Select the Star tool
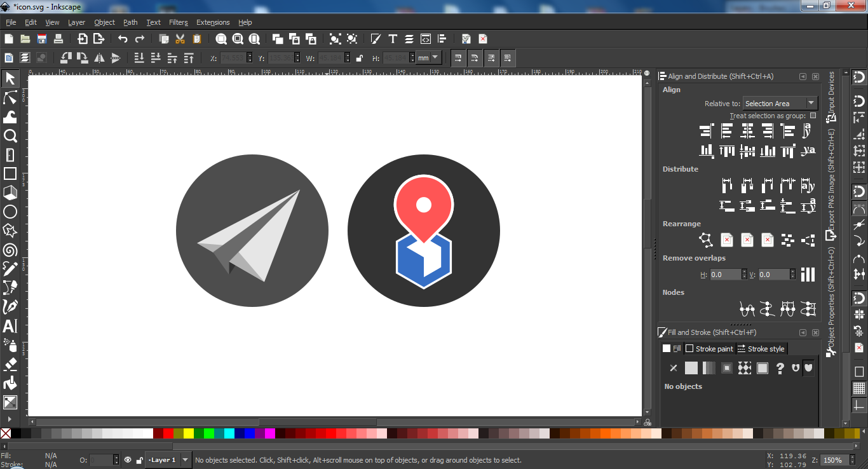 [10, 231]
